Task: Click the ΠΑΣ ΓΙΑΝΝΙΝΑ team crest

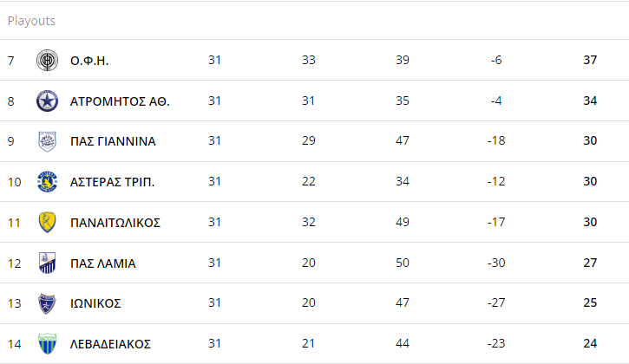Action: click(47, 141)
